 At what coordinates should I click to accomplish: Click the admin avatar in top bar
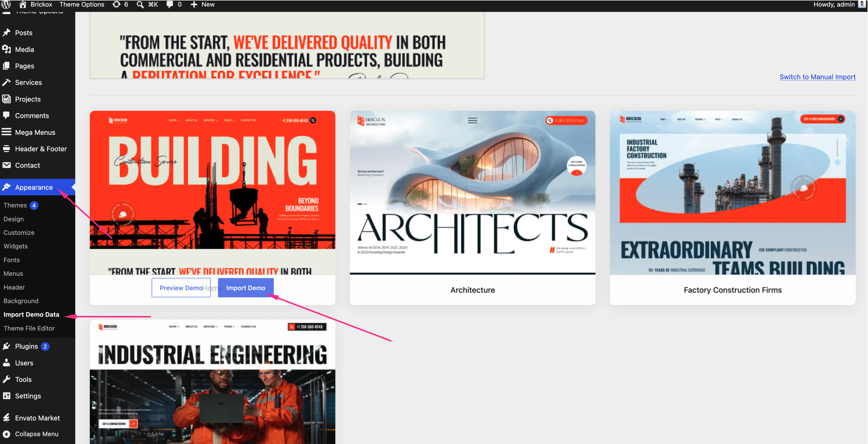click(862, 4)
